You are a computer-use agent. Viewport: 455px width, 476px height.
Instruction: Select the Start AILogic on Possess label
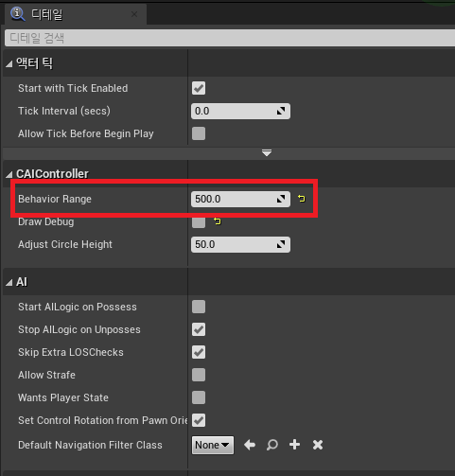click(x=78, y=307)
